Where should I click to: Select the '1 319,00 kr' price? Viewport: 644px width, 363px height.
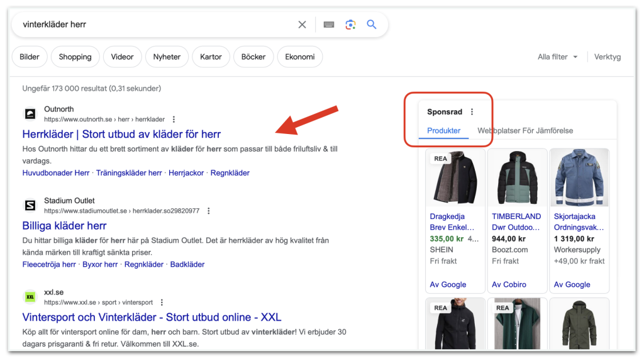[574, 238]
